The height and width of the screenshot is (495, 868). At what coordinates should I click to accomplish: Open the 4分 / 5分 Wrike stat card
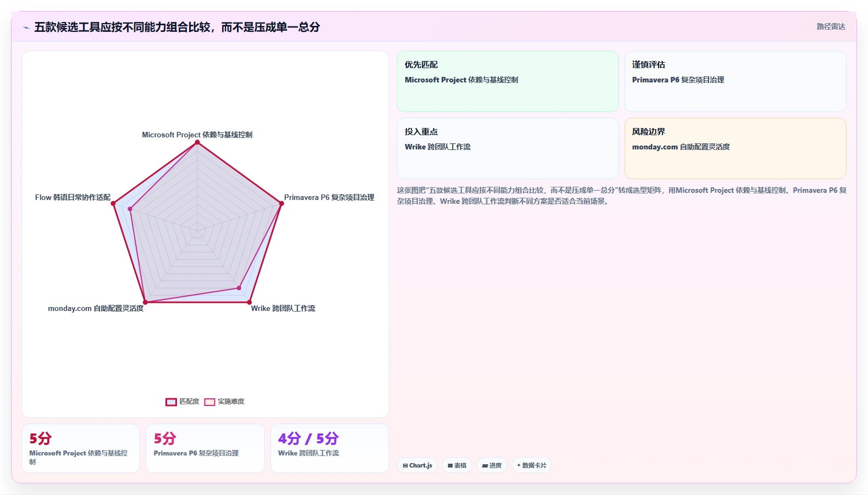point(330,448)
